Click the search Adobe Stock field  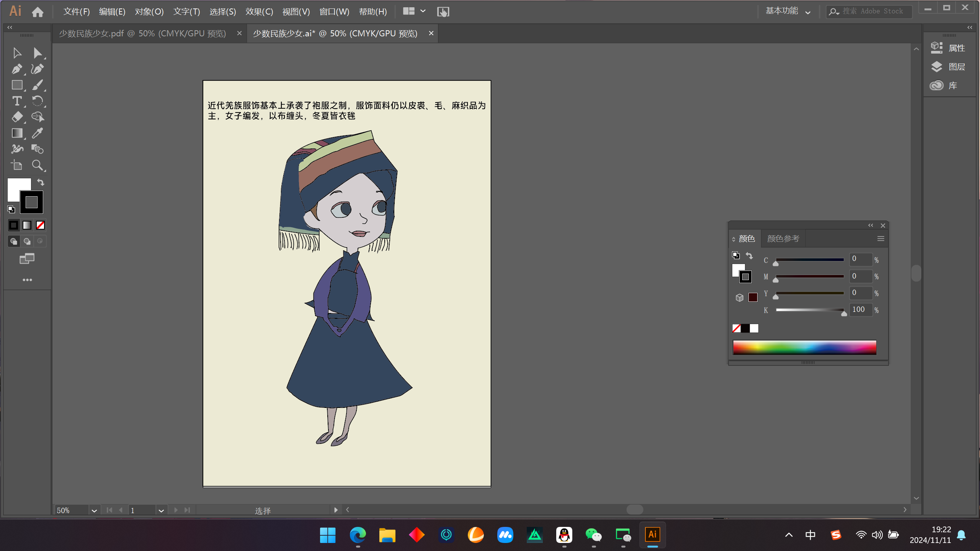(869, 11)
